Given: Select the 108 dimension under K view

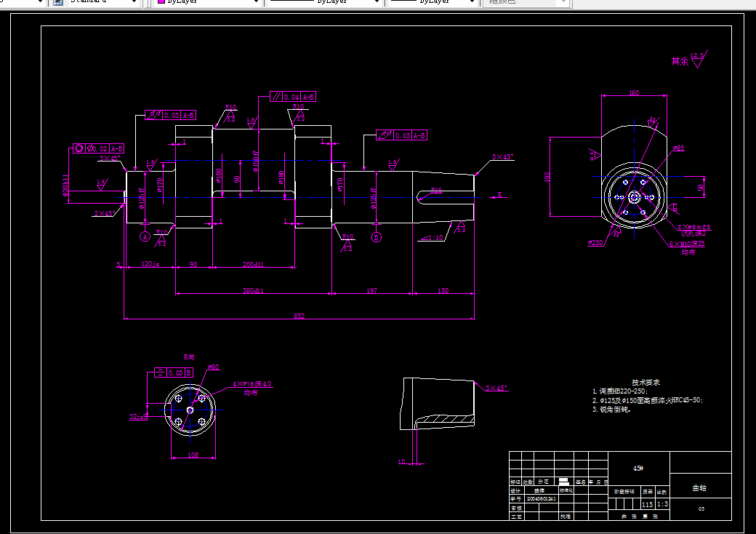Looking at the screenshot, I should (193, 455).
